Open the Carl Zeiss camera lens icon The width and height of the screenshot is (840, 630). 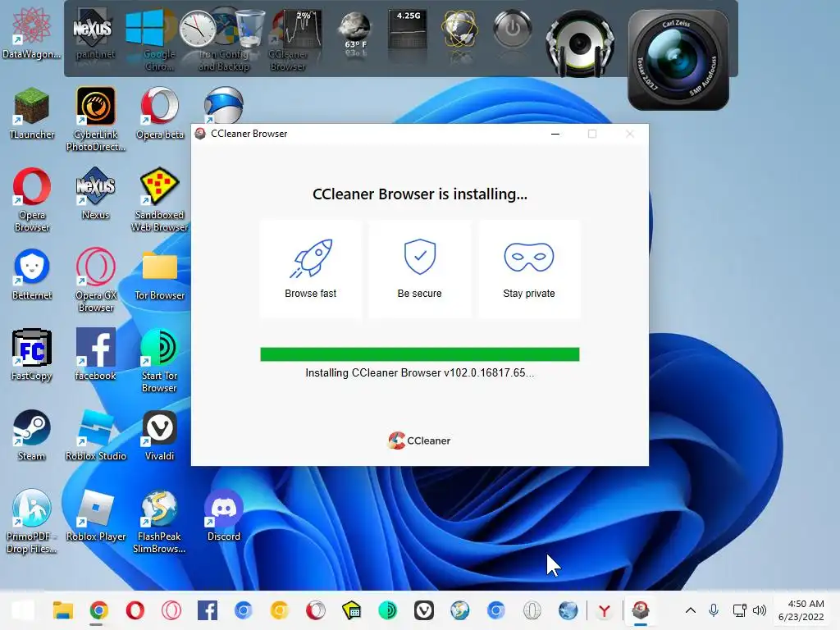(678, 60)
